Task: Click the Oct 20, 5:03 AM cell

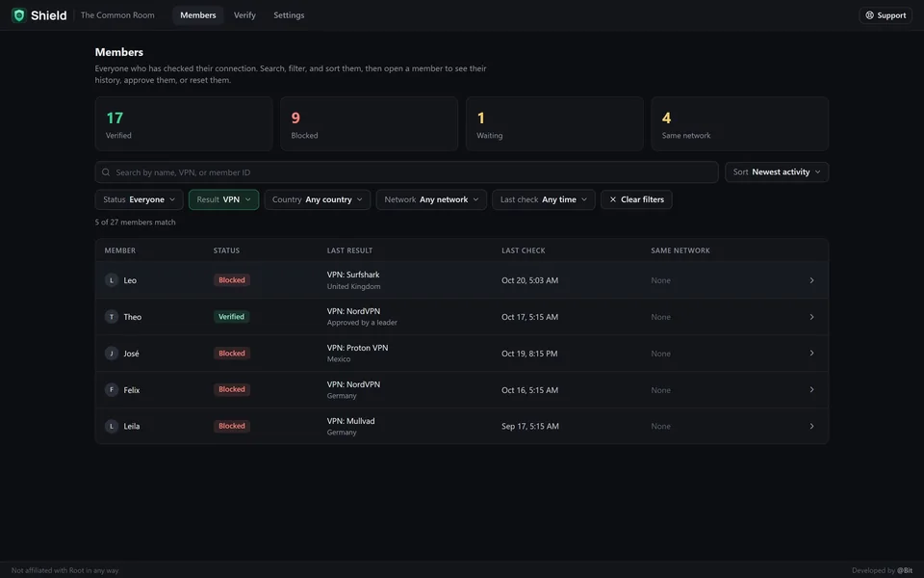Action: tap(529, 280)
